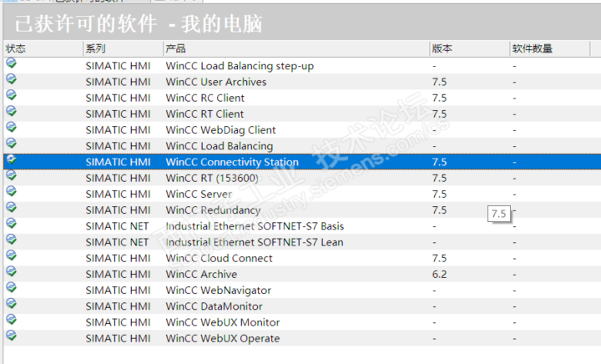Click status icon for WinCC Load Balancing step-up

11,63
